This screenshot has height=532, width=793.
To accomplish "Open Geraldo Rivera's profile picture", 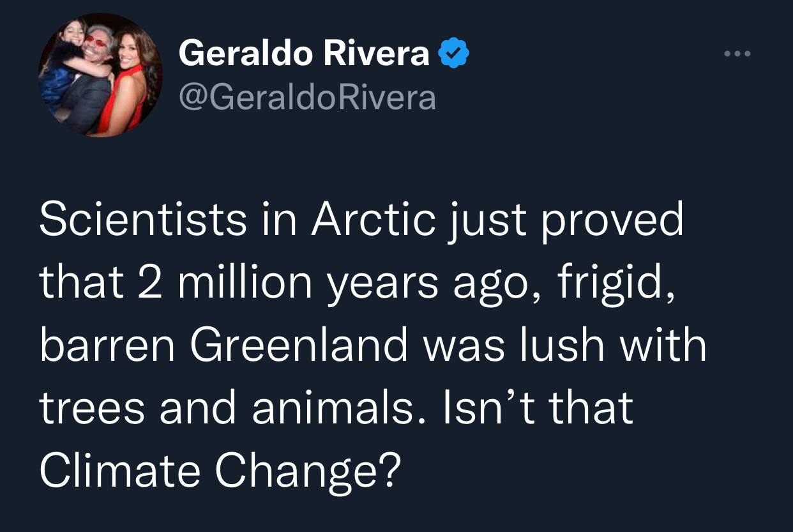I will tap(100, 75).
